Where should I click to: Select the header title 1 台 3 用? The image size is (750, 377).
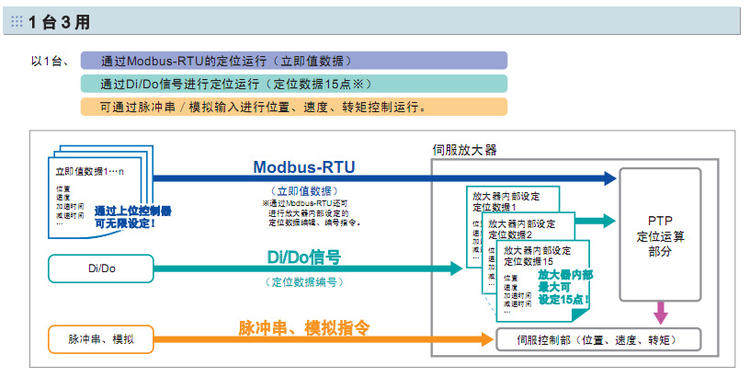coord(58,22)
